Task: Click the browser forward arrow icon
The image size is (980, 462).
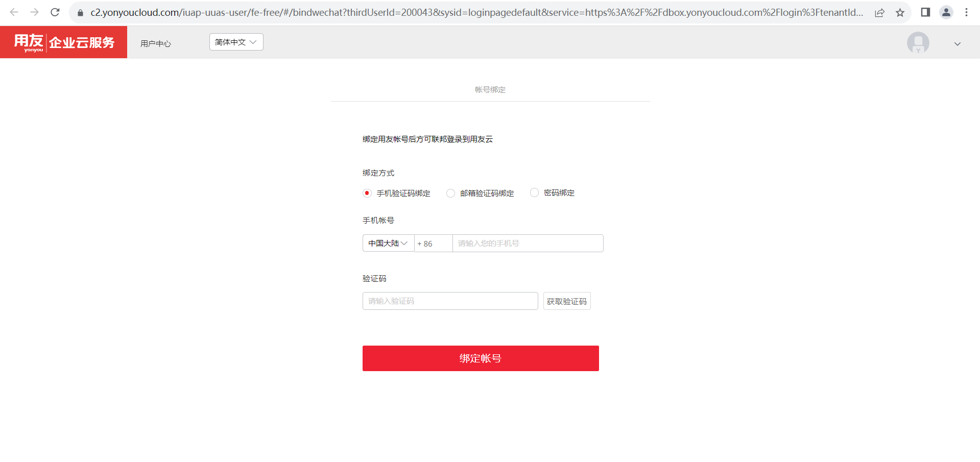Action: pos(35,12)
